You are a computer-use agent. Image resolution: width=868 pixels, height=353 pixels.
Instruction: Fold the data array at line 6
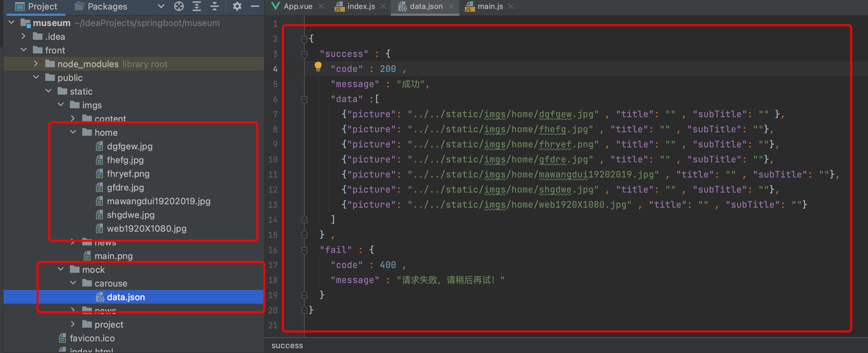[304, 99]
